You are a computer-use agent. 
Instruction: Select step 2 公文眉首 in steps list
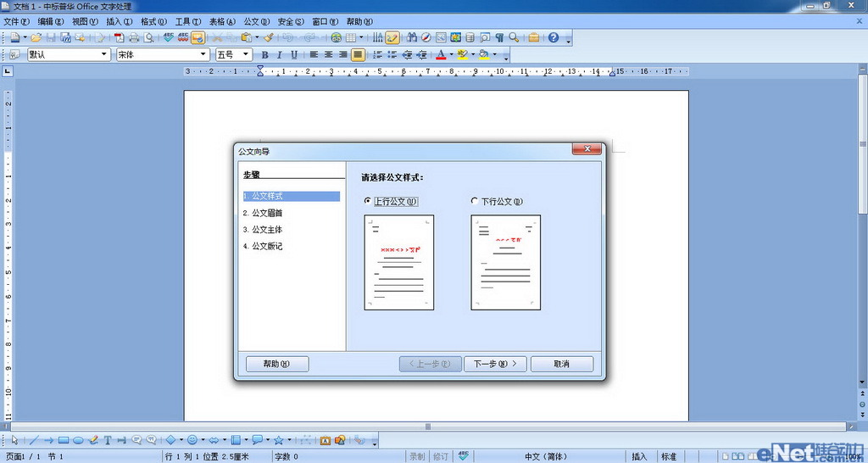tap(267, 213)
